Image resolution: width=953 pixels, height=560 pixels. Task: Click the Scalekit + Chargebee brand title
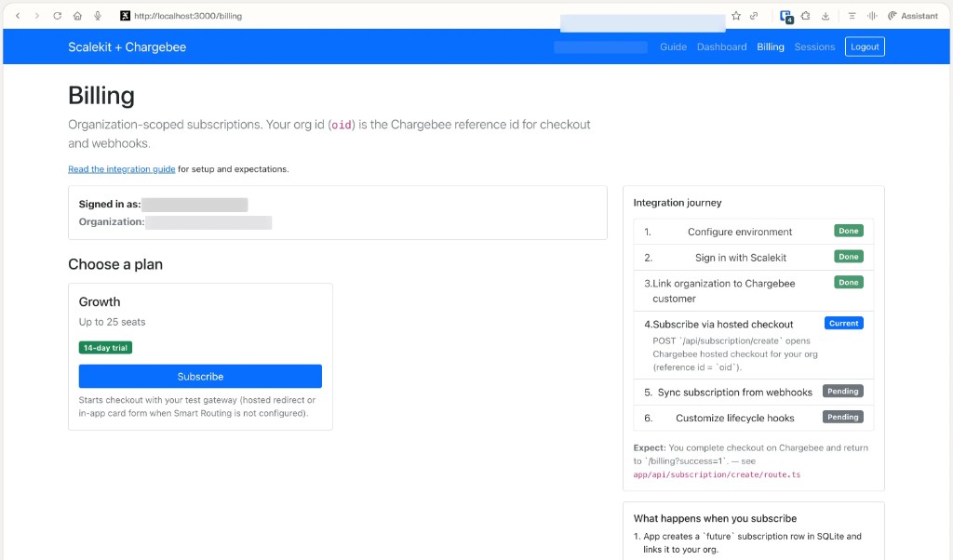click(127, 47)
